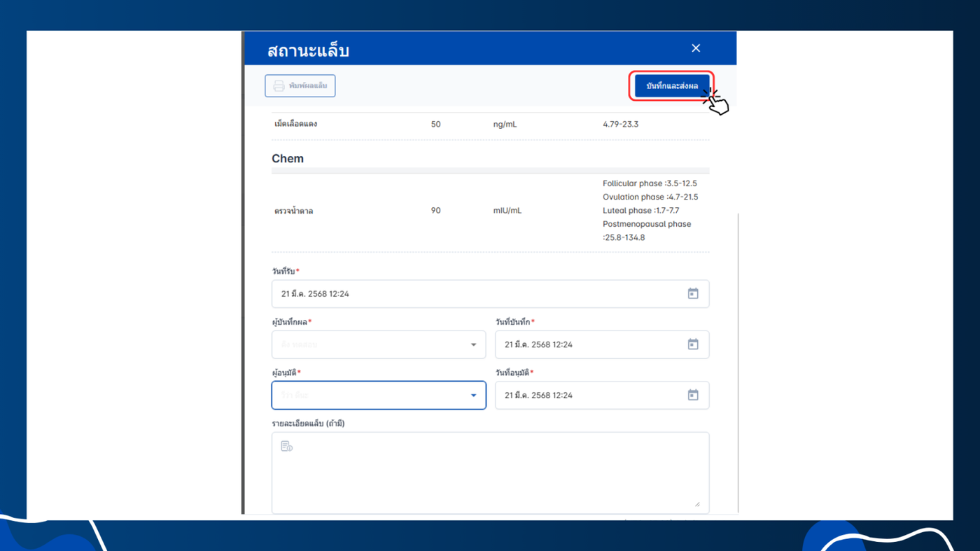Open calendar icon for วันที่บันทึก field
Image resolution: width=980 pixels, height=551 pixels.
click(693, 344)
